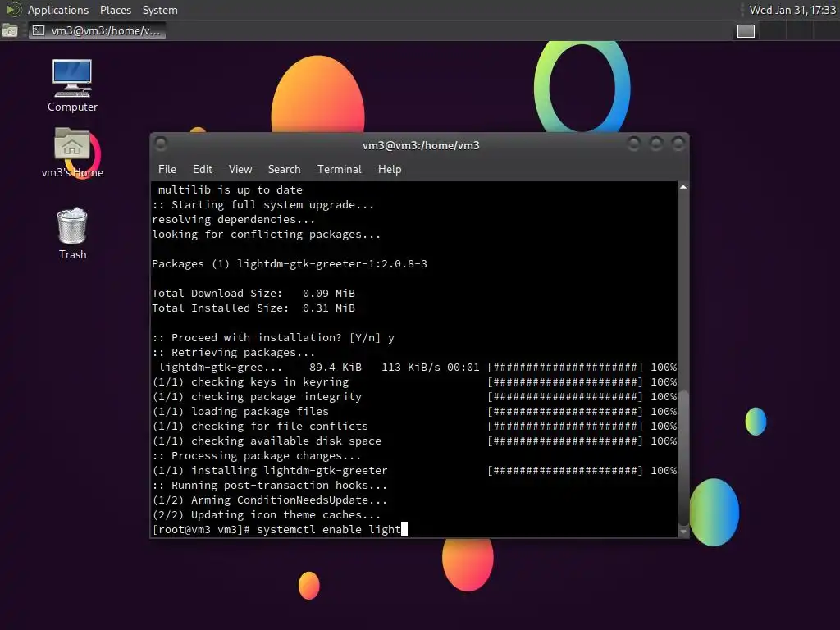840x630 pixels.
Task: Open the terminal View menu
Action: pyautogui.click(x=240, y=169)
